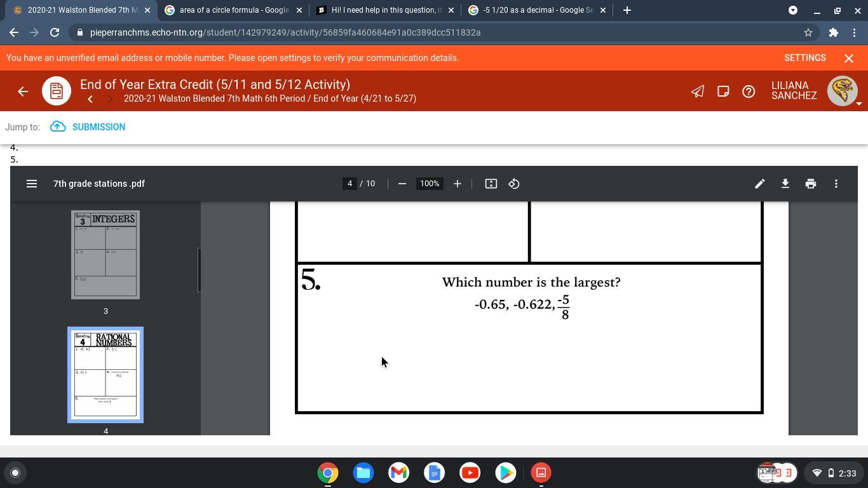Image resolution: width=868 pixels, height=488 pixels.
Task: Click the PDF file name "7th grade stations .pdf"
Action: (99, 184)
